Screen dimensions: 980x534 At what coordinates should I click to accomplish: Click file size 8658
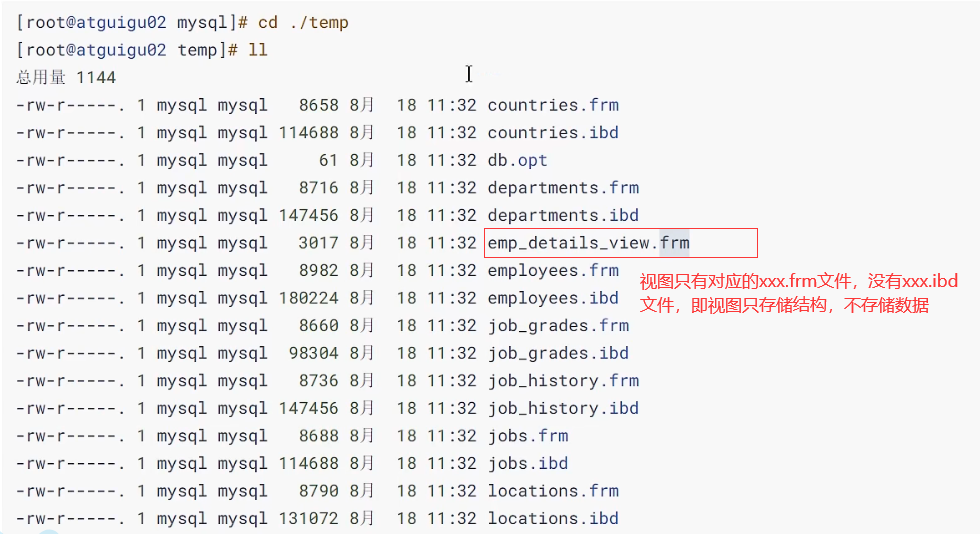[319, 105]
